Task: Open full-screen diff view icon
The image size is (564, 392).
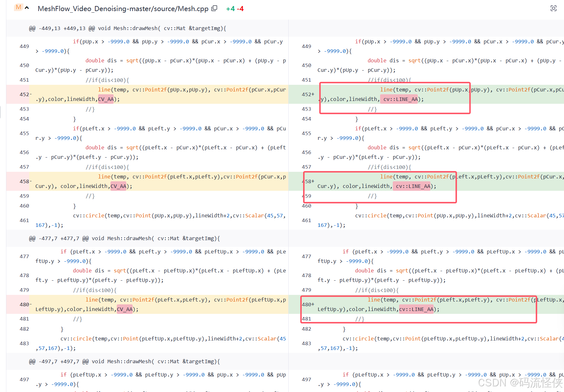Action: 554,9
